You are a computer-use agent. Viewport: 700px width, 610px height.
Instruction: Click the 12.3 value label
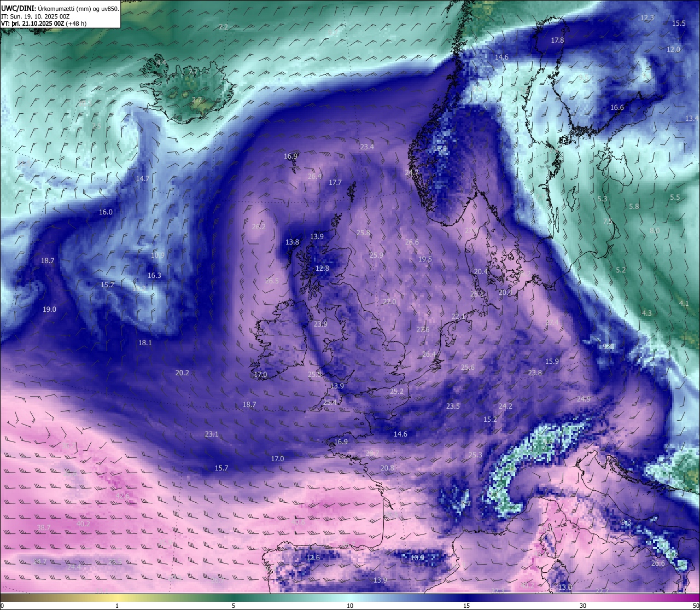647,18
